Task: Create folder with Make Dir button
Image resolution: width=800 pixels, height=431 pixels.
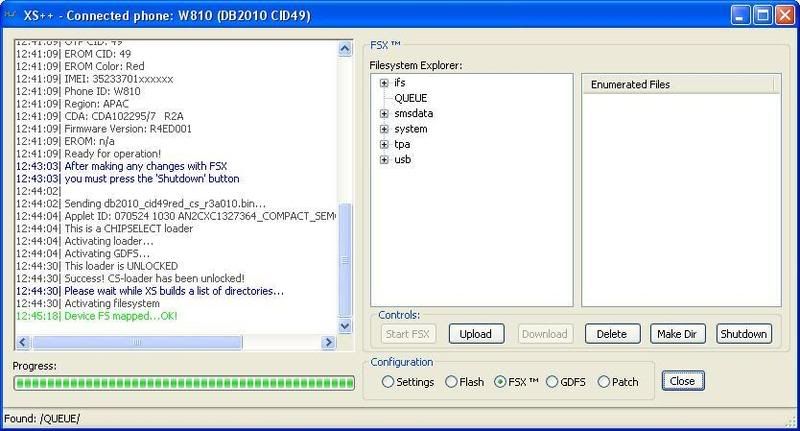Action: click(679, 334)
